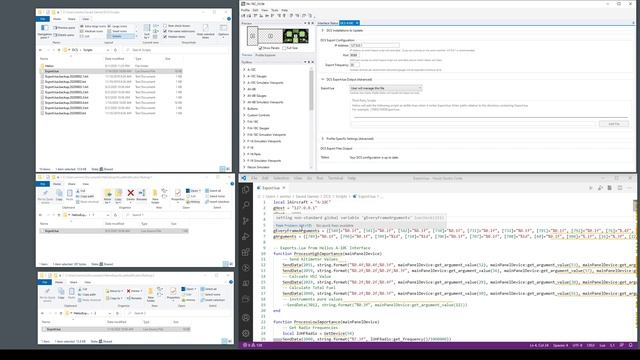Click Preview pane button in Scripts Explorer
640x360 pixels.
[65, 28]
